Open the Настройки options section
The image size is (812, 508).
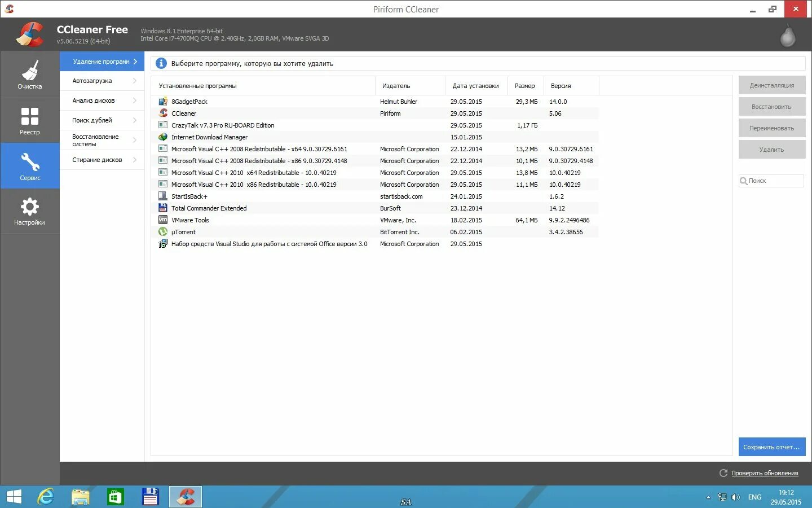[29, 211]
